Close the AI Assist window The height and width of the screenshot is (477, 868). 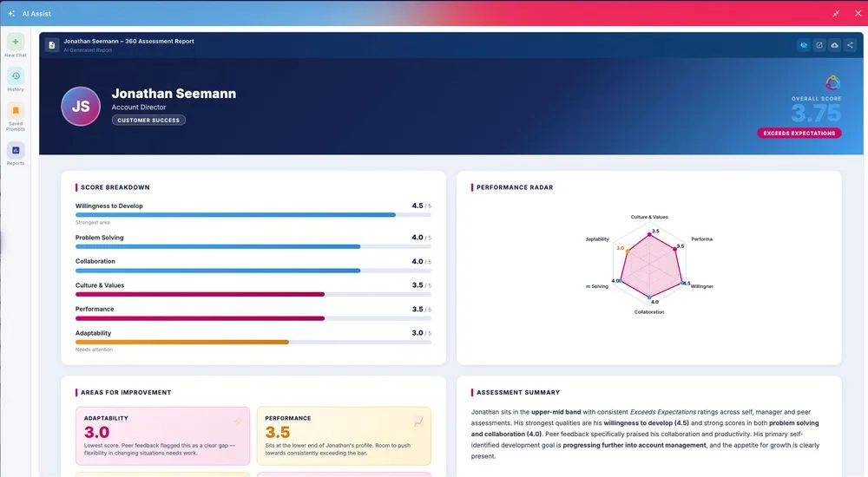coord(858,13)
